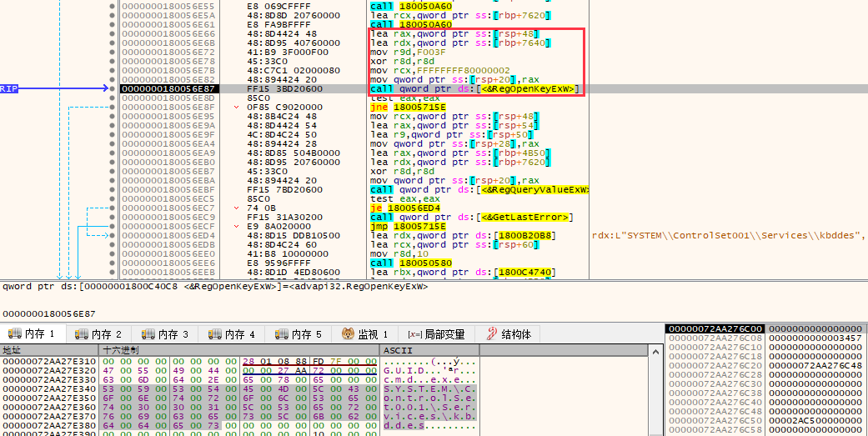Image resolution: width=868 pixels, height=436 pixels.
Task: Select stack value 00000072AA276C48
Action: pos(815,365)
